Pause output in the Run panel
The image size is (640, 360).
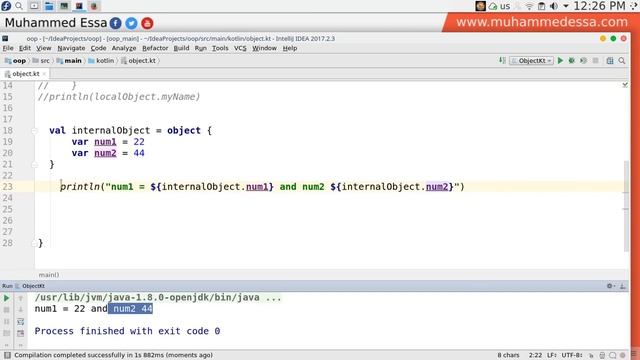coord(6,322)
